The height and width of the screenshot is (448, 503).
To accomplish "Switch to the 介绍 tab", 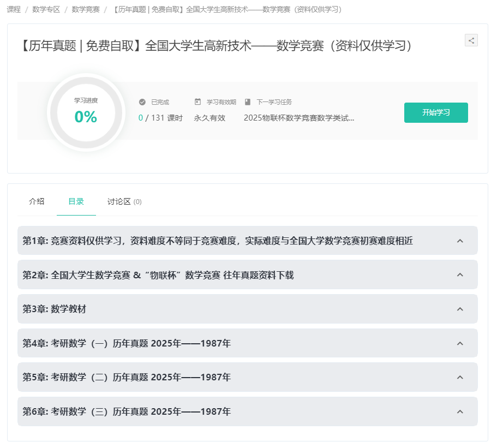I will [x=37, y=201].
